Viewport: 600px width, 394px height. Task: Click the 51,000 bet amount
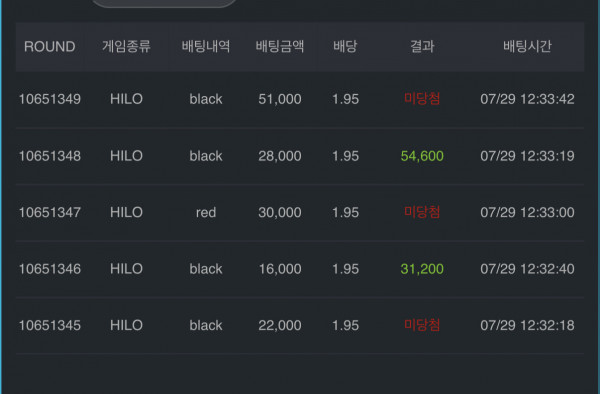click(x=280, y=99)
